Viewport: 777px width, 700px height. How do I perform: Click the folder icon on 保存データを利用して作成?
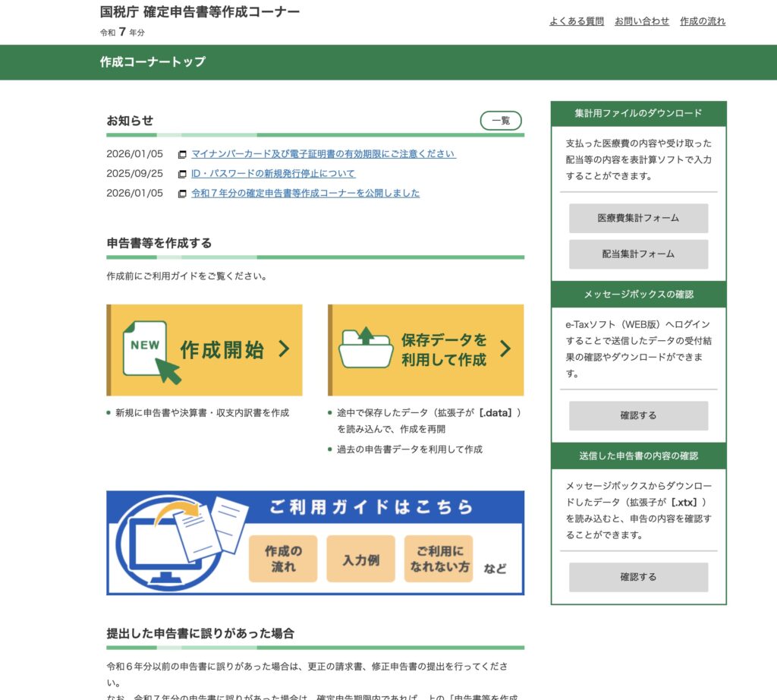pos(366,348)
